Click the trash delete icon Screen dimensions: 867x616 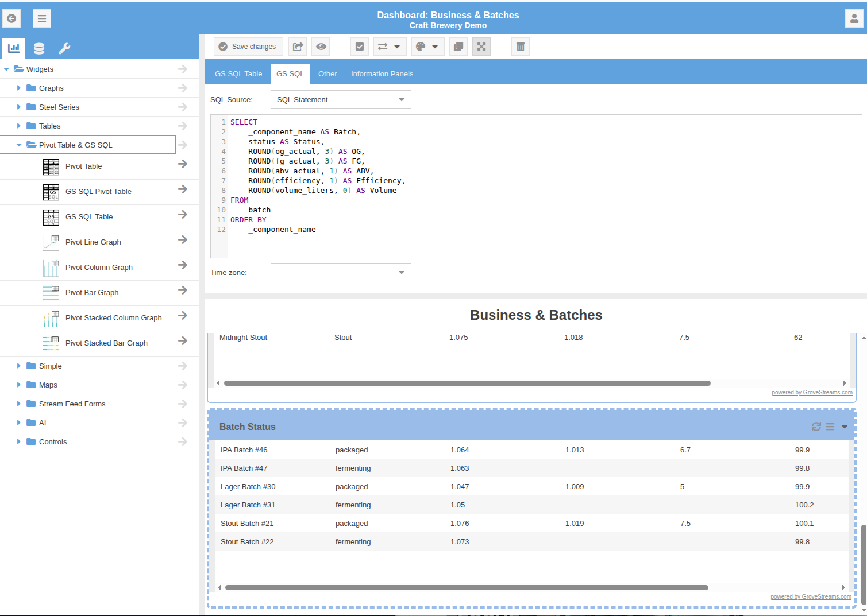[x=521, y=47]
